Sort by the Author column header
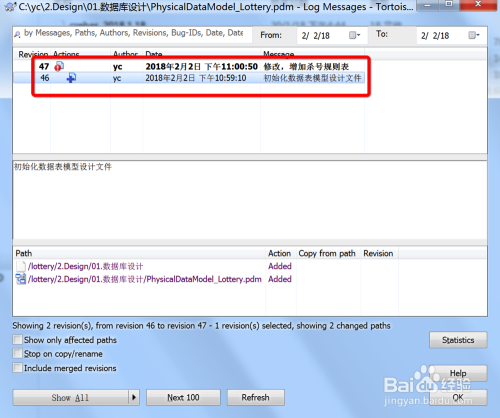 [x=125, y=54]
